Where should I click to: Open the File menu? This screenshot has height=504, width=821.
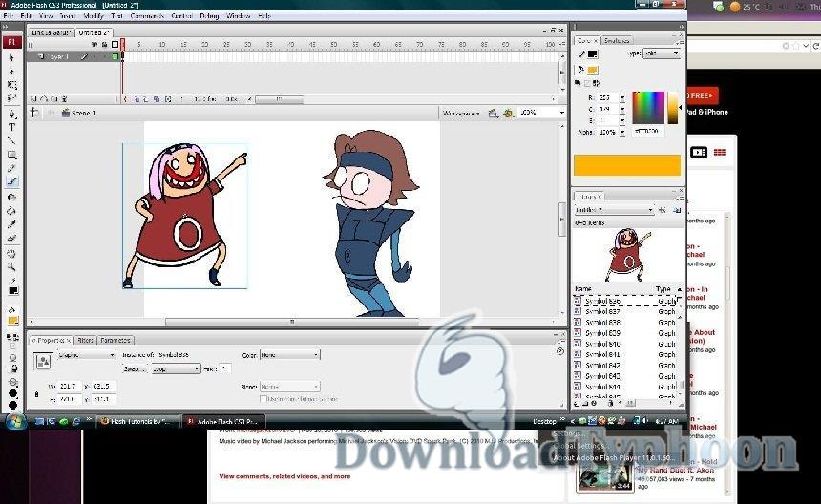(x=8, y=15)
